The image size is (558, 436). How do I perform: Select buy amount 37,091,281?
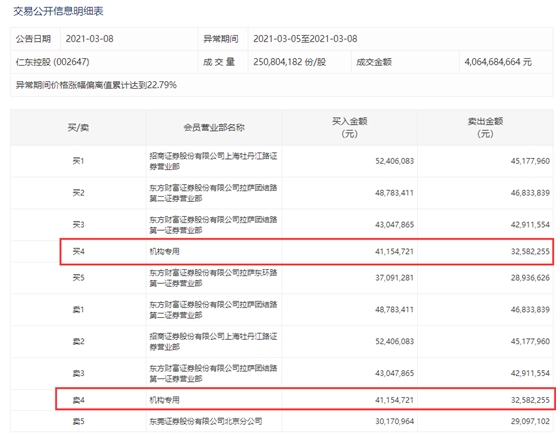click(394, 278)
